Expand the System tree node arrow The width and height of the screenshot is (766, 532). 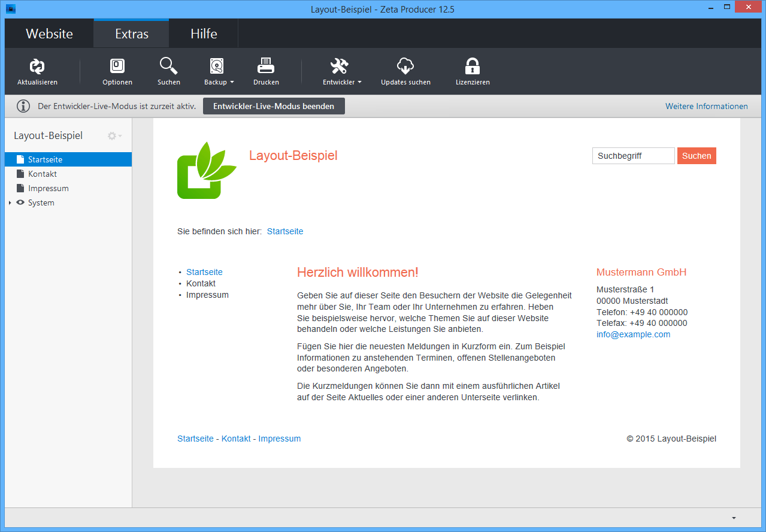(x=10, y=203)
